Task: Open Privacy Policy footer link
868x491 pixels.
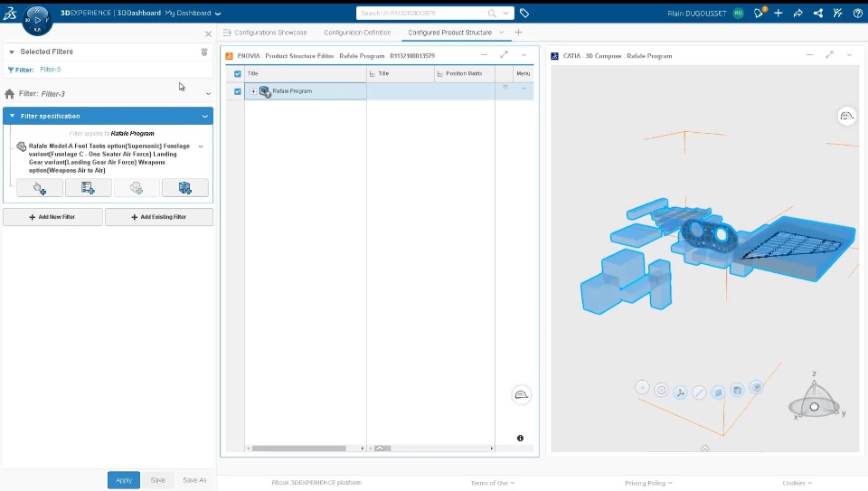Action: click(649, 483)
